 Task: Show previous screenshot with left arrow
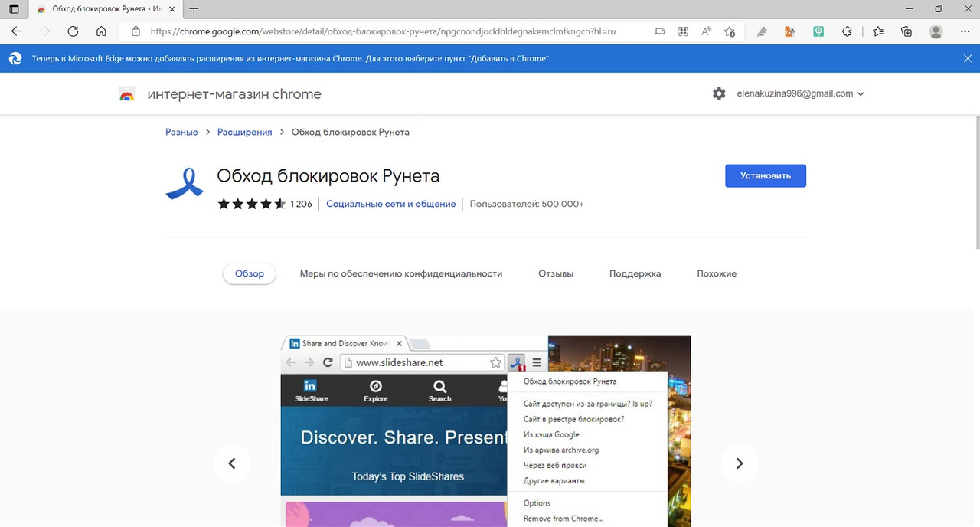[232, 463]
